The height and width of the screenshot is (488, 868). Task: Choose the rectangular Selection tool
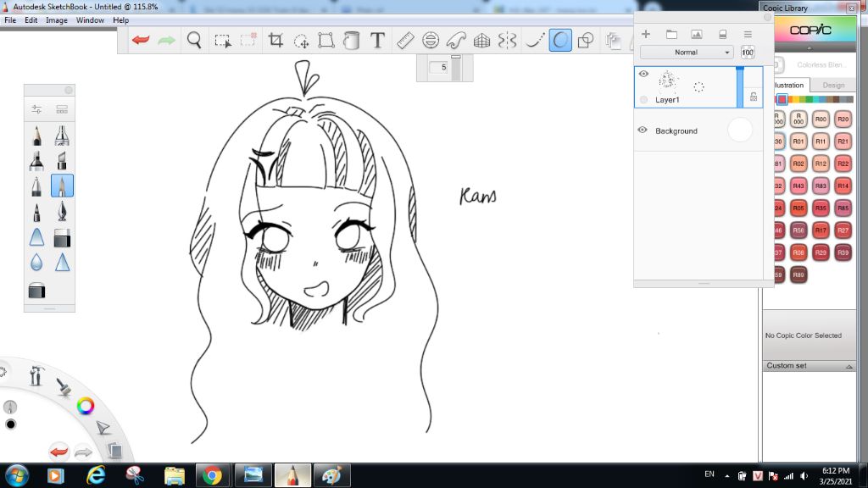[223, 41]
